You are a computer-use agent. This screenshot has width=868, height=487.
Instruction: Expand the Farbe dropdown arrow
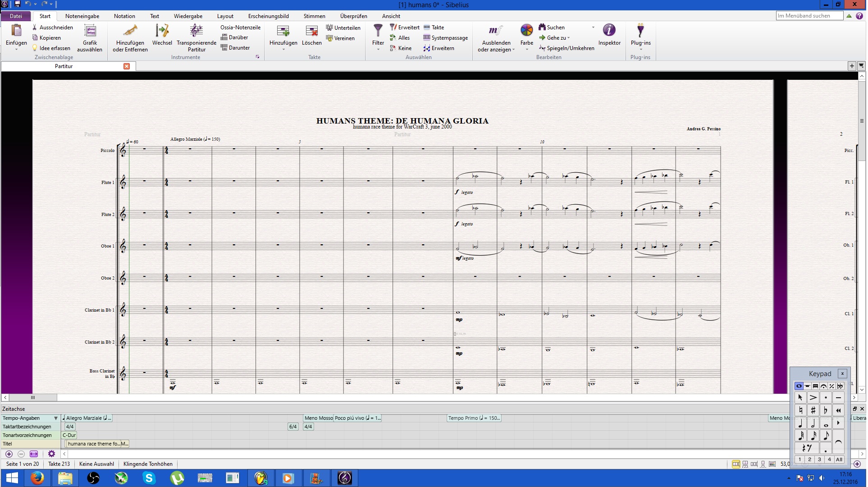tap(526, 50)
